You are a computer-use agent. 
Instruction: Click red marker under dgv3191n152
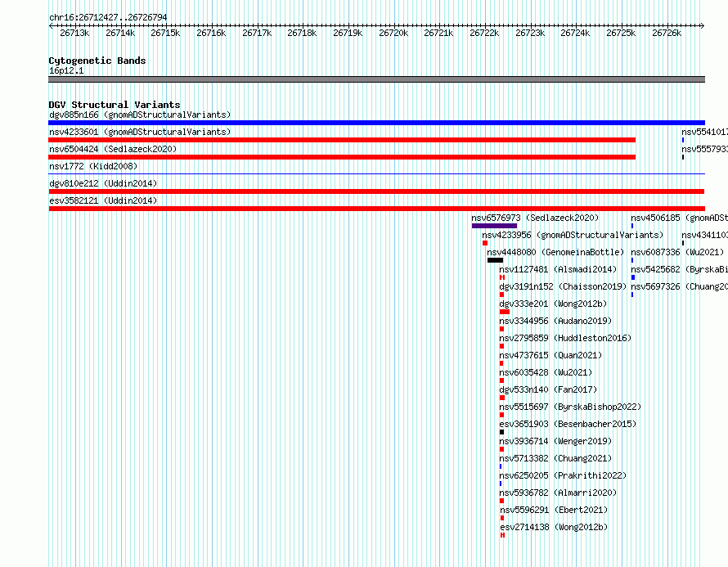pyautogui.click(x=502, y=295)
